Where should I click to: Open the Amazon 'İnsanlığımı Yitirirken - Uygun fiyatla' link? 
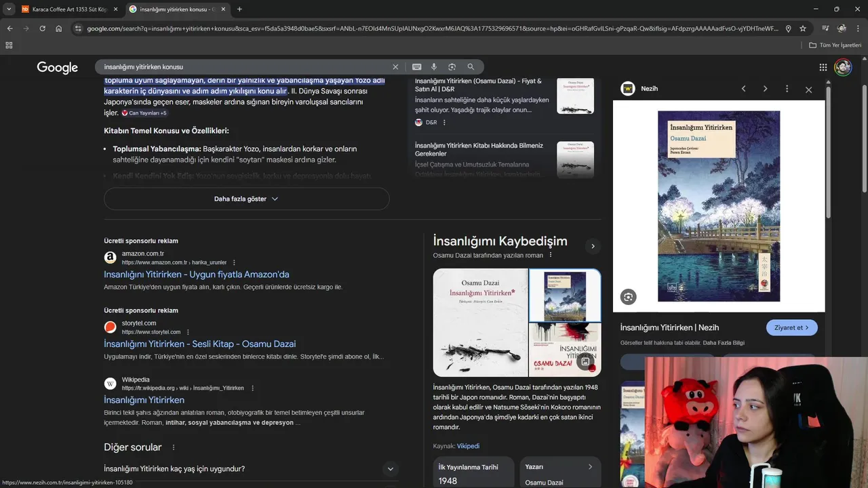click(197, 274)
